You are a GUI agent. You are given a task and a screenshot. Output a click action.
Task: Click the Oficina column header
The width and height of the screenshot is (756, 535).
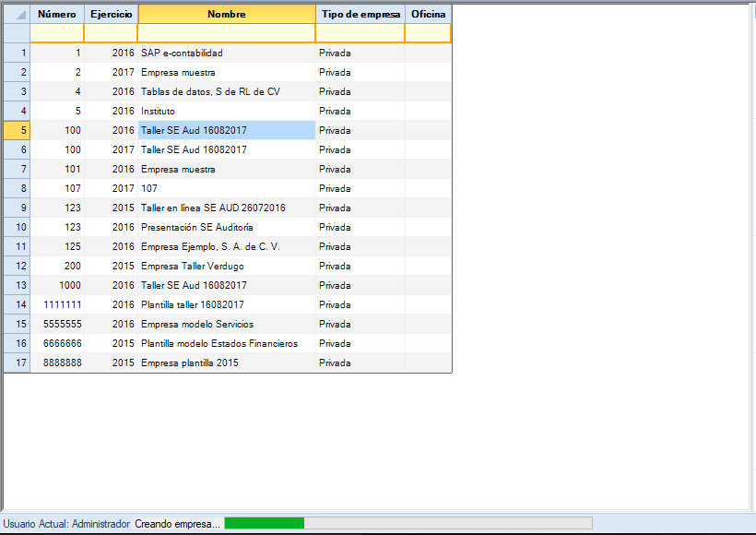428,14
